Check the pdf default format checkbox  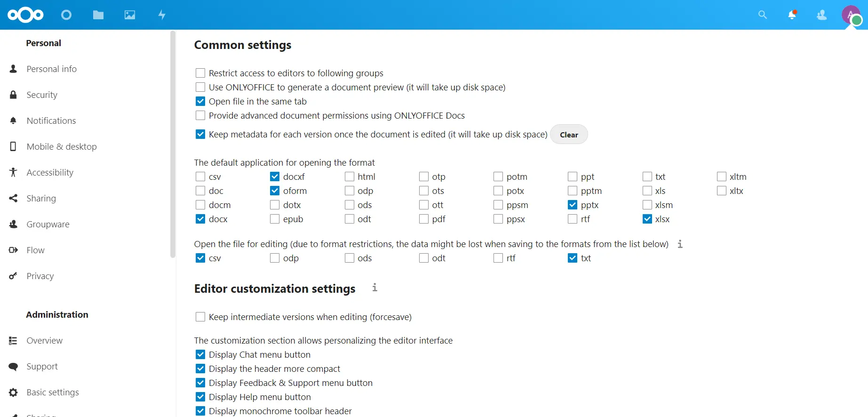click(424, 219)
